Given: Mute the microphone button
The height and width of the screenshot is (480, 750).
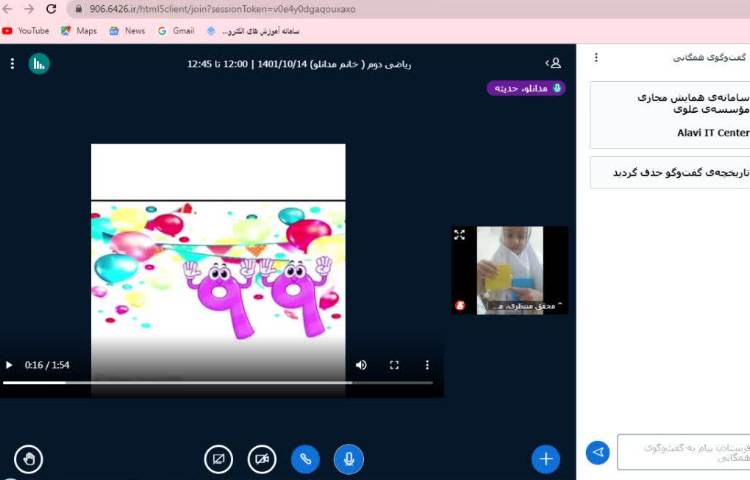Looking at the screenshot, I should [348, 459].
